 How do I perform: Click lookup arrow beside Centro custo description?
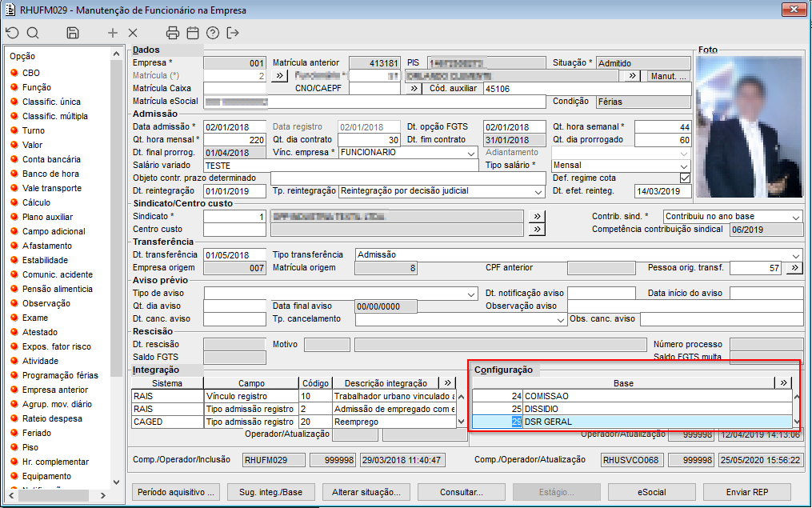(x=537, y=230)
